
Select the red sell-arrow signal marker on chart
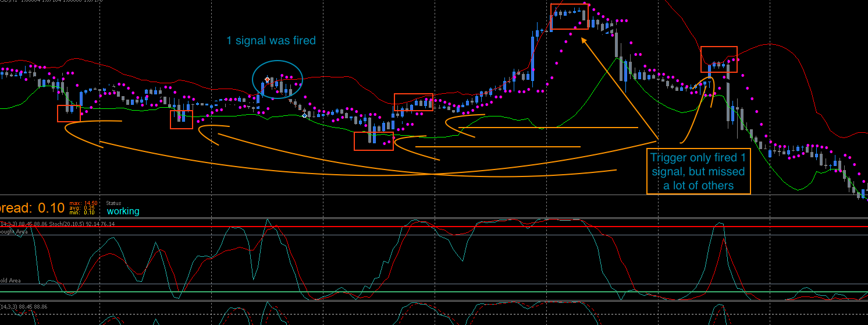point(267,79)
